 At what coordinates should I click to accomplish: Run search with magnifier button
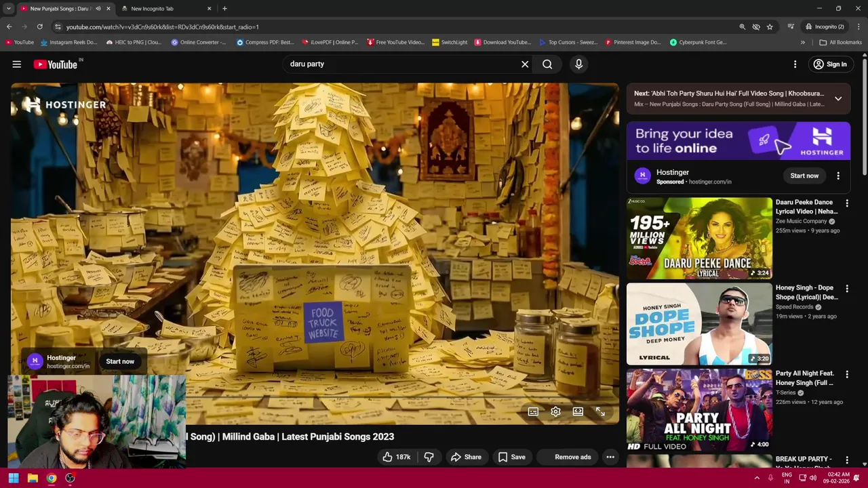pyautogui.click(x=547, y=64)
